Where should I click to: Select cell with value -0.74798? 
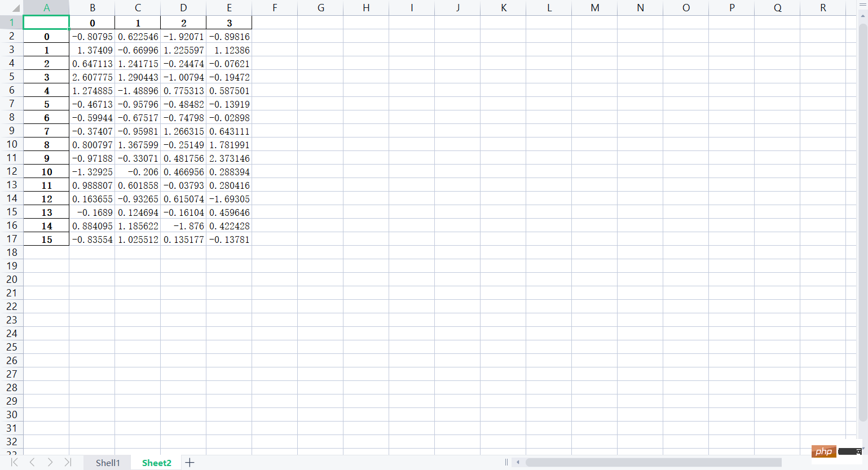pos(184,118)
